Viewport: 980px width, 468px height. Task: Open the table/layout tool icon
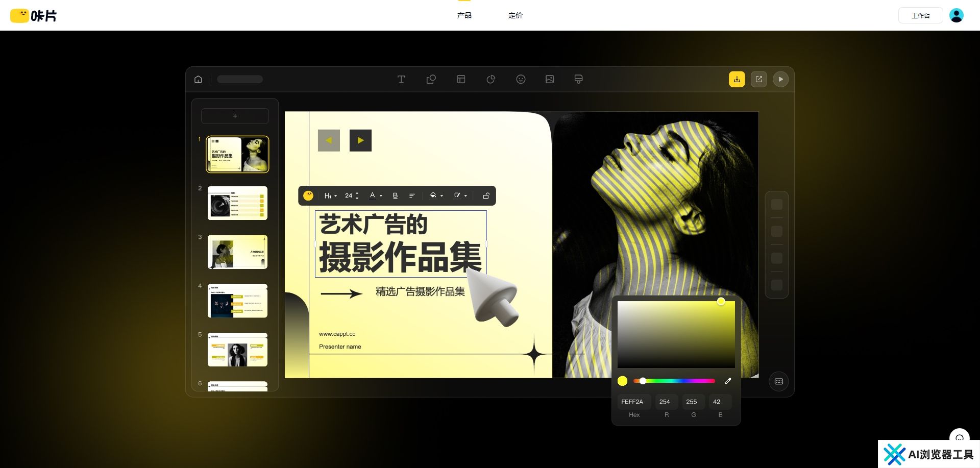(461, 79)
